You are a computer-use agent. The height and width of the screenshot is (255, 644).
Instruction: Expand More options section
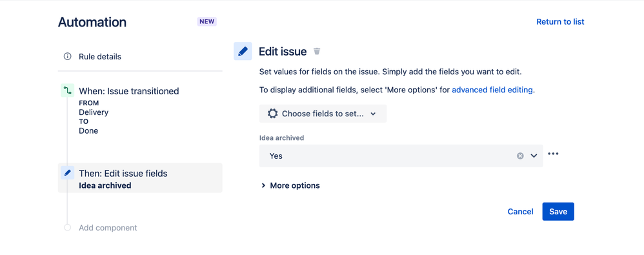coord(290,186)
